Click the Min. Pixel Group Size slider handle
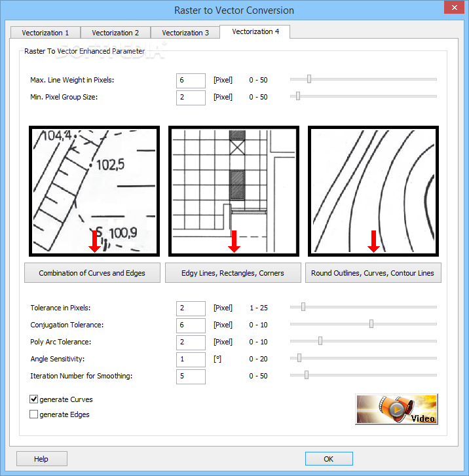 (x=298, y=96)
